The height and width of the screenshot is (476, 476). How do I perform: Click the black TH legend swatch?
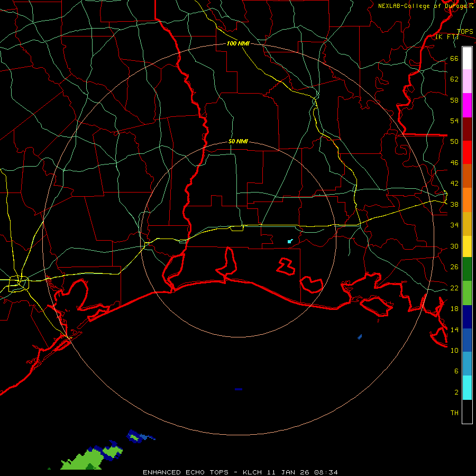[467, 411]
